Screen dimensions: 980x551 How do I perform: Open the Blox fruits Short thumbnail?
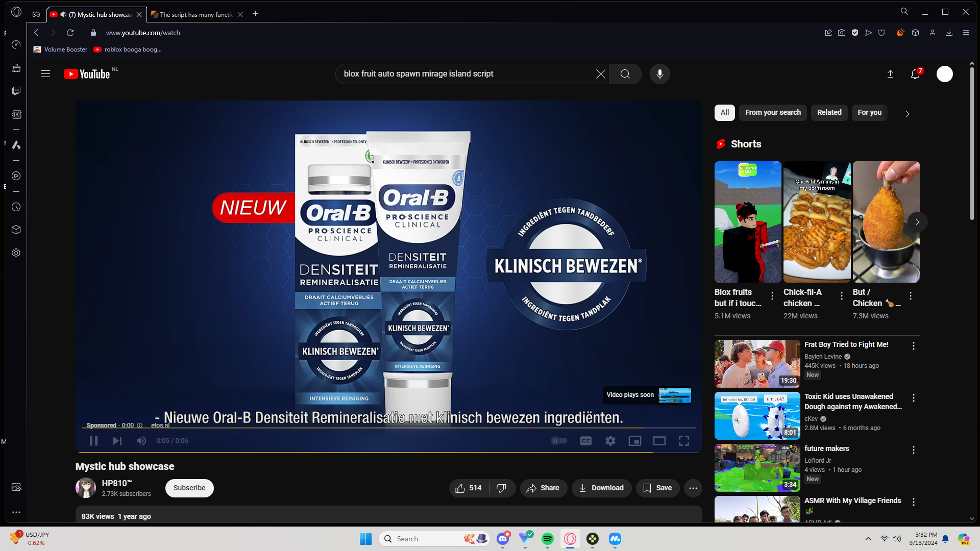[748, 222]
